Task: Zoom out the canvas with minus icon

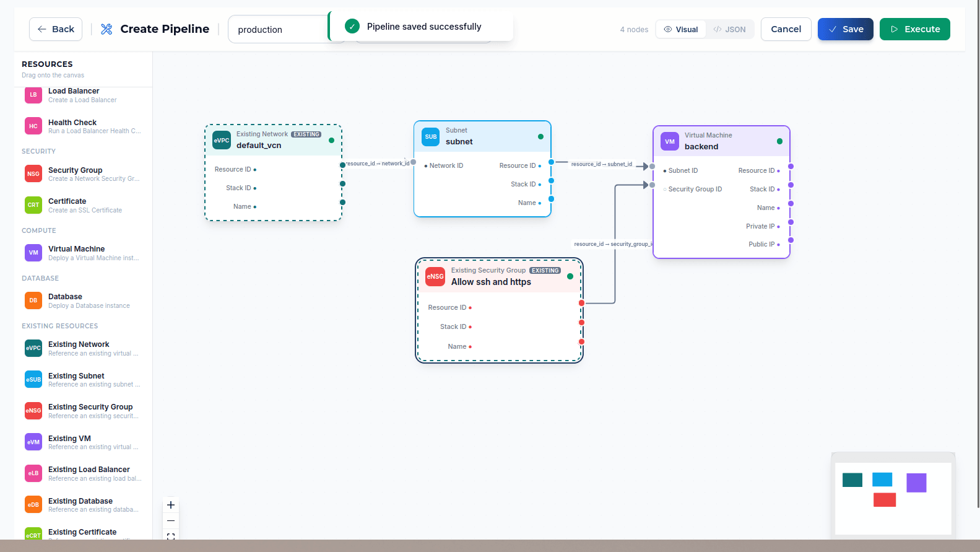Action: [171, 521]
